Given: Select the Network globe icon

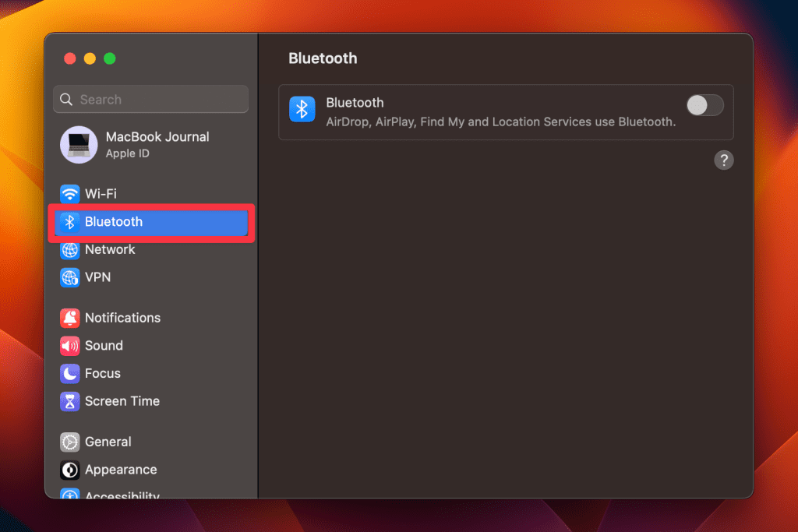Looking at the screenshot, I should (x=69, y=250).
